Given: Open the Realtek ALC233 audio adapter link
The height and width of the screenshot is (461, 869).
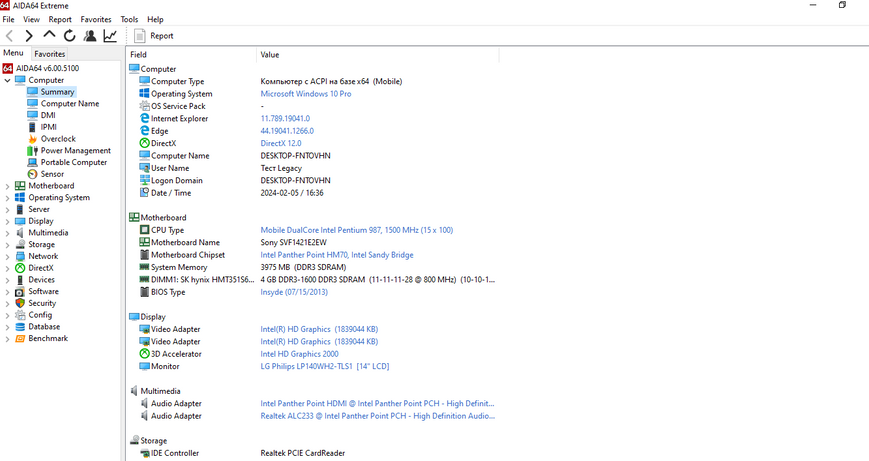Looking at the screenshot, I should coord(378,416).
